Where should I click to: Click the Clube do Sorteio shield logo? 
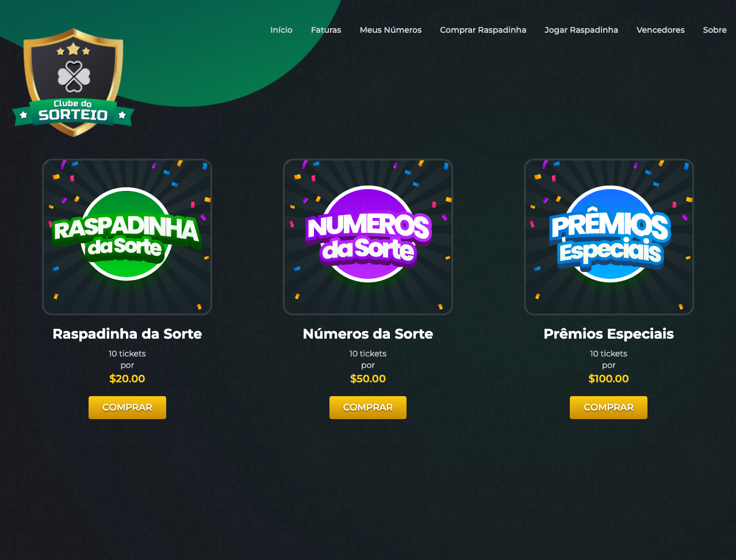[73, 82]
